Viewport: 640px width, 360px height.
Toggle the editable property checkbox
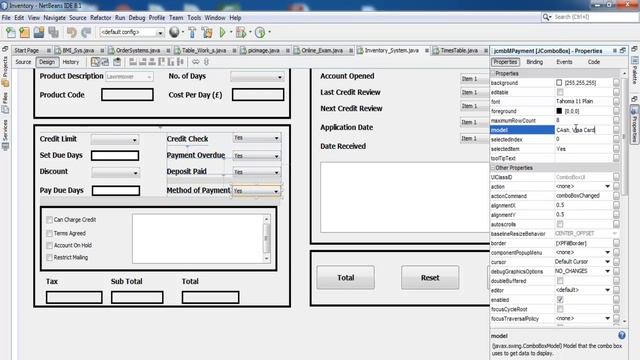pyautogui.click(x=560, y=92)
